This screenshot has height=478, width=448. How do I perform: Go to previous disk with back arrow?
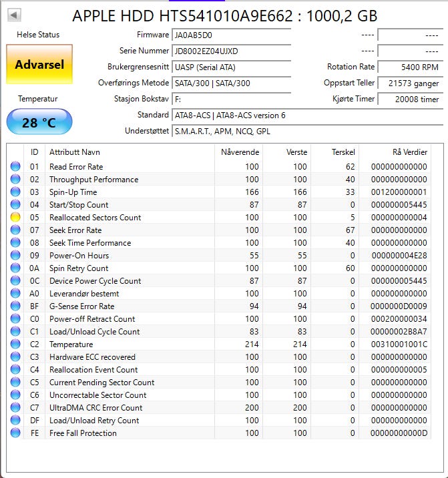tap(14, 15)
